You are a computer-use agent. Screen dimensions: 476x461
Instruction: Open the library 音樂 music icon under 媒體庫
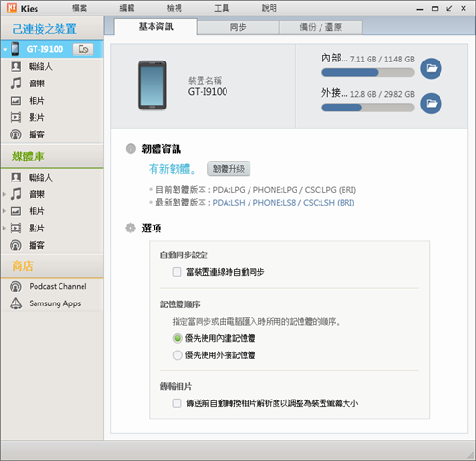pos(16,194)
